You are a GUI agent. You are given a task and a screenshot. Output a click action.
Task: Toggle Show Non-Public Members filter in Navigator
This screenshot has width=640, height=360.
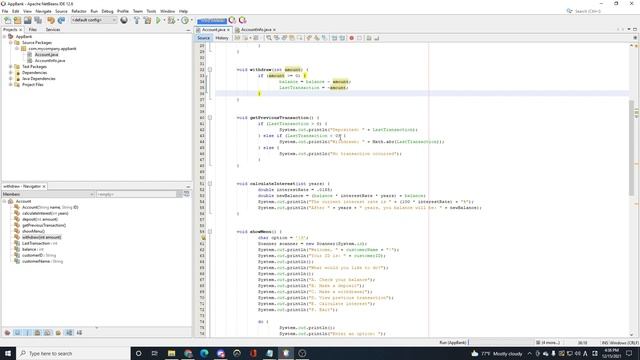(38, 333)
